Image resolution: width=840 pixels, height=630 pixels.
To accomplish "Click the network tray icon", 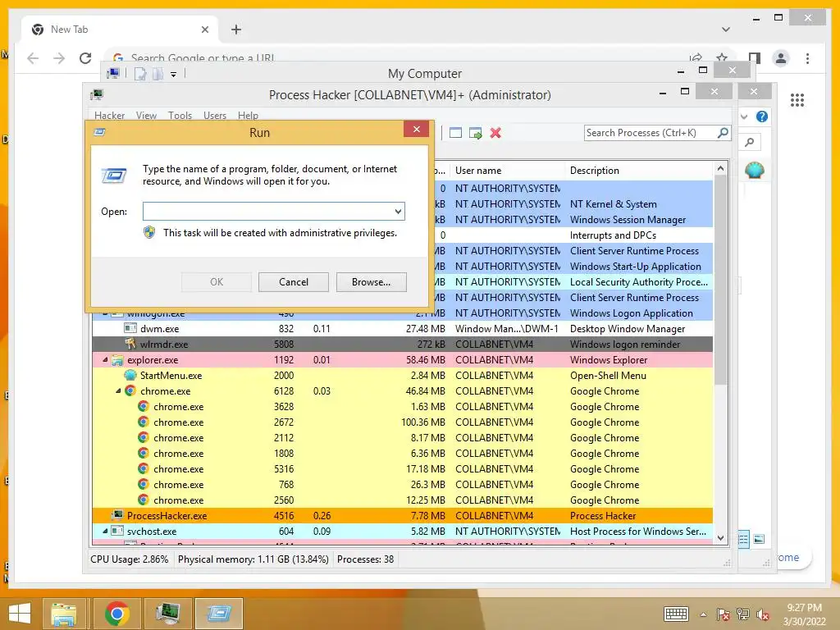I will pos(743,614).
